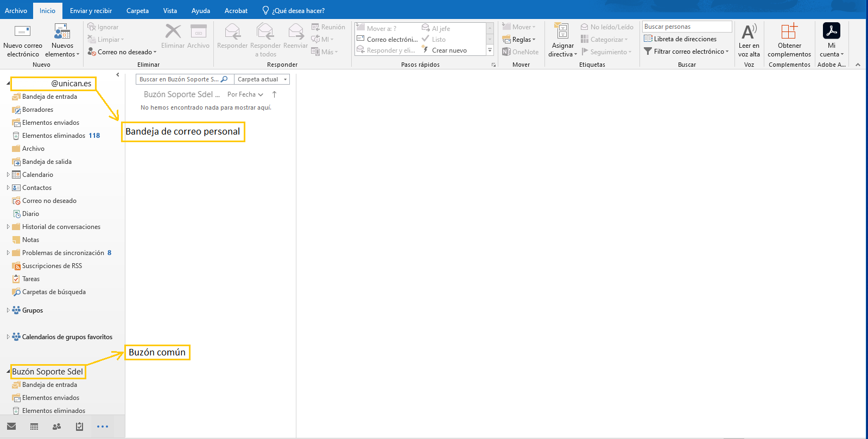Viewport: 868px width, 439px height.
Task: Select Correo electrónico quick step
Action: (x=387, y=40)
